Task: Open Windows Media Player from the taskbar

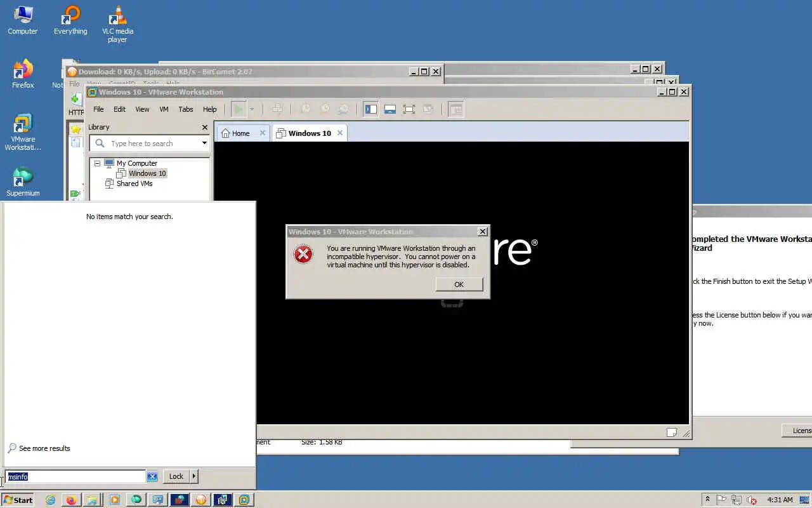Action: [114, 500]
